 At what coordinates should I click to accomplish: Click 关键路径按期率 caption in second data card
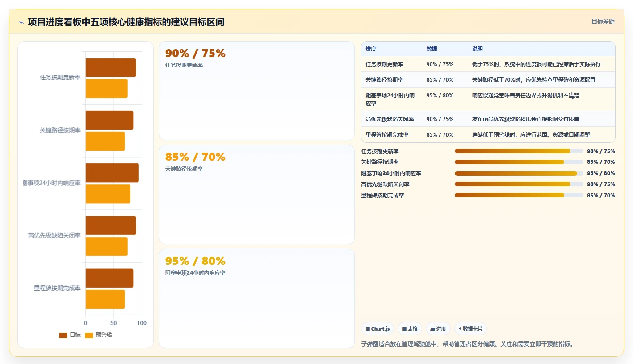[x=184, y=169]
